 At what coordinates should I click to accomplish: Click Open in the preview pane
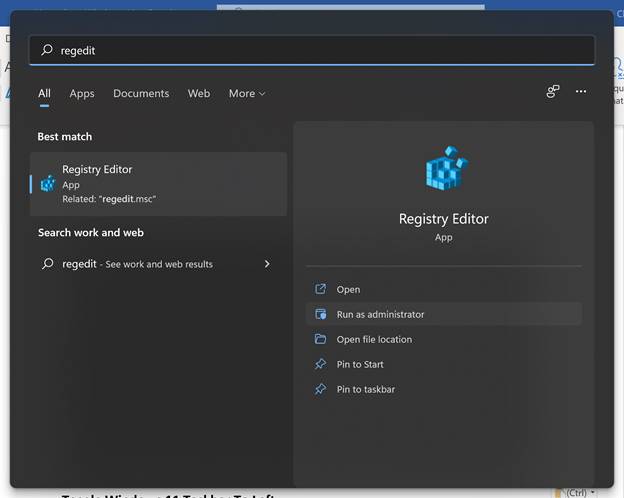click(x=443, y=289)
